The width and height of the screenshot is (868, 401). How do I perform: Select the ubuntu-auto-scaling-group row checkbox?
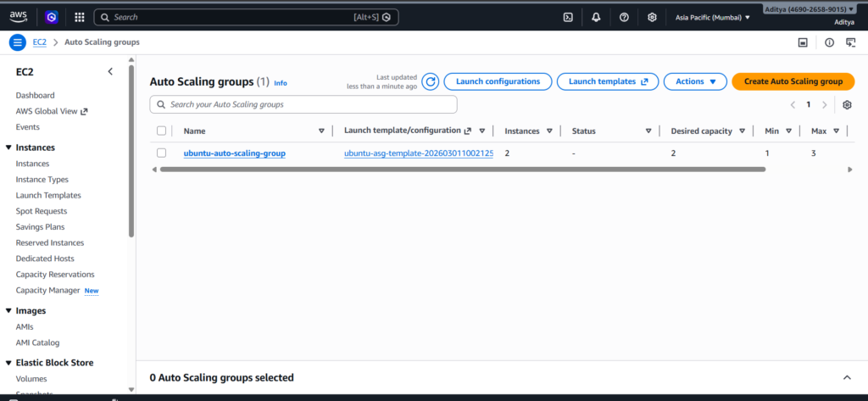pos(161,153)
